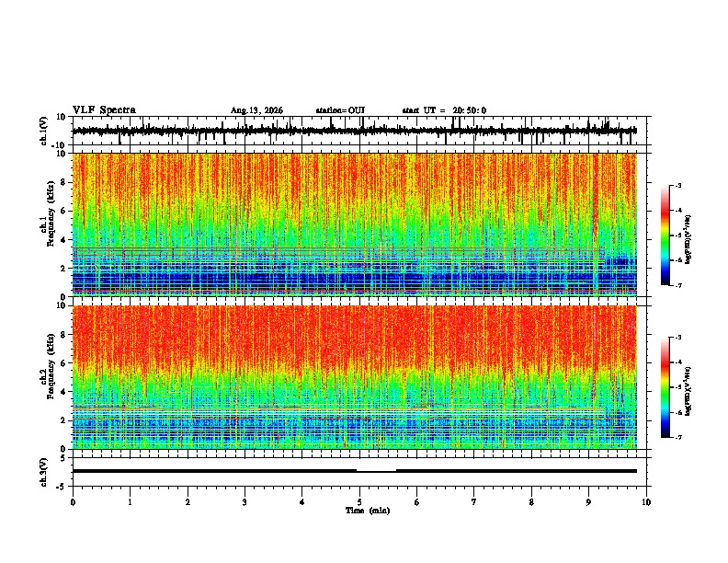Click the ch.1 spectrogram panel
The image size is (728, 563).
[x=354, y=224]
